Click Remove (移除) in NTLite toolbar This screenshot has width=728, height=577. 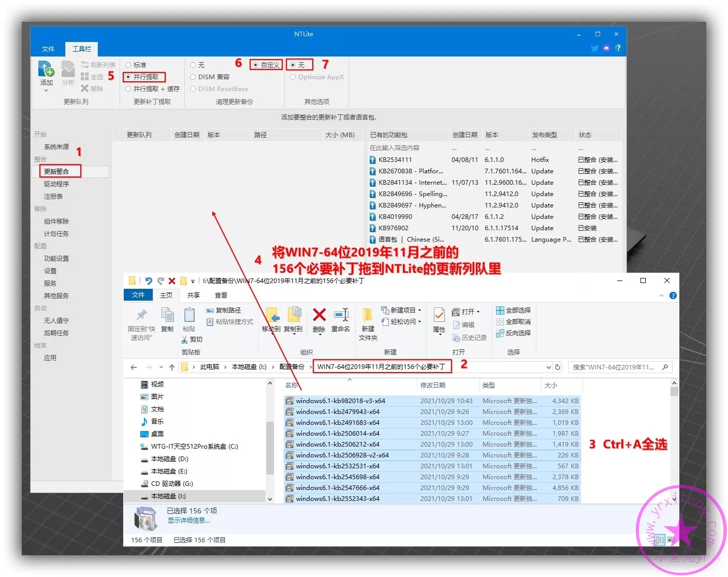pyautogui.click(x=92, y=88)
